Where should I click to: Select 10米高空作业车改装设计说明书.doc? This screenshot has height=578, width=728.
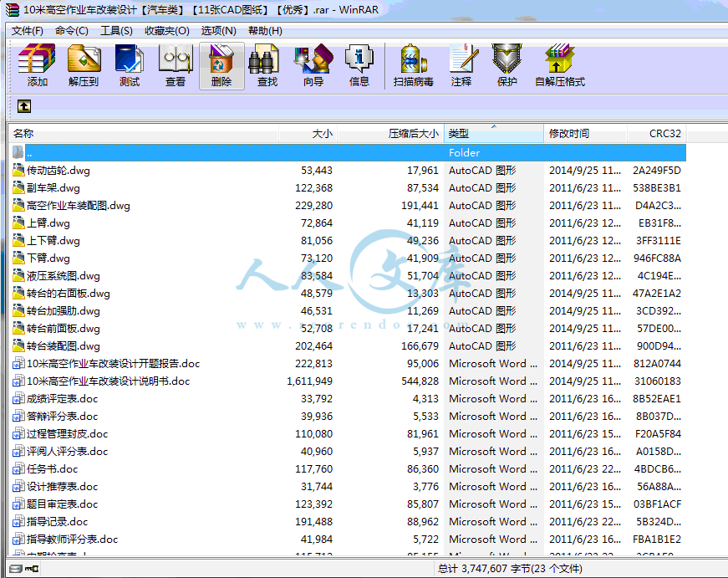(108, 381)
